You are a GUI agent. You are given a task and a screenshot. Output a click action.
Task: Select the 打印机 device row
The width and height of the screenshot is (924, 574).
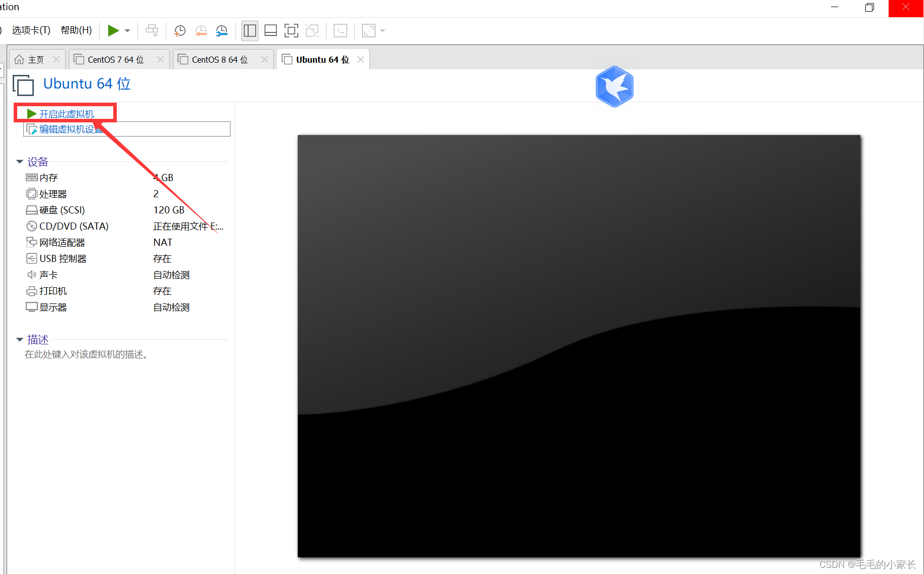126,291
